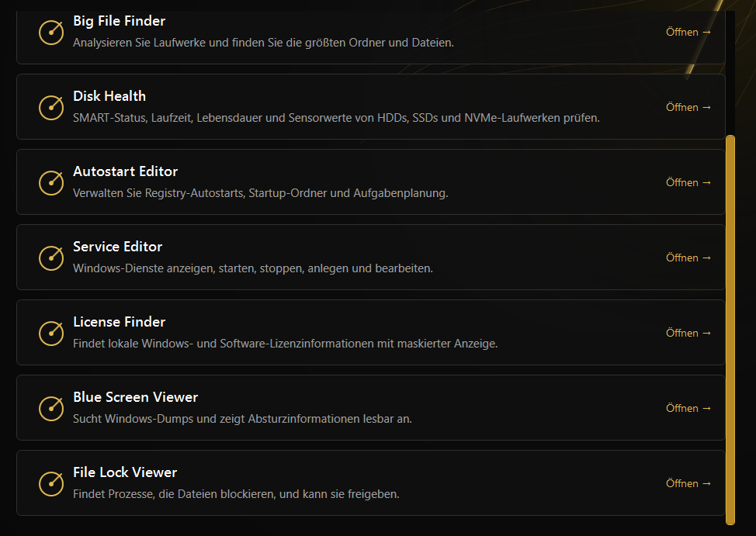756x536 pixels.
Task: Click description 'Sucht Windows-Dumps und zeigt…'
Action: point(242,419)
